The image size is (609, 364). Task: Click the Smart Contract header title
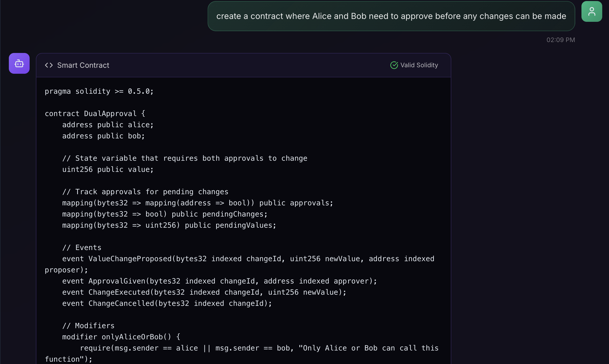point(83,65)
